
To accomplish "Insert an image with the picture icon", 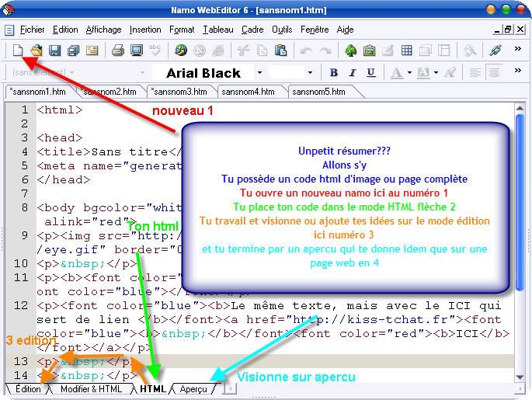I will 370,50.
